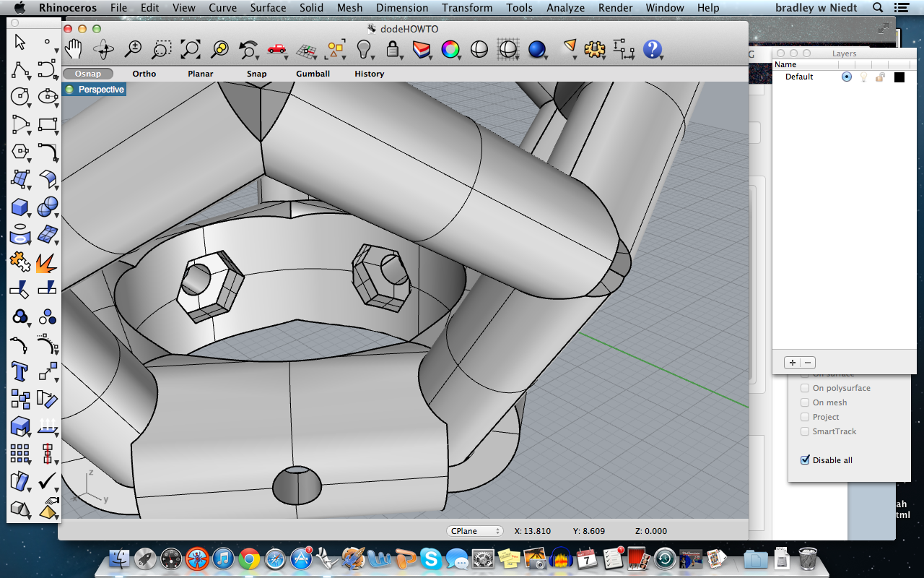Open the Solid menu

coord(311,8)
